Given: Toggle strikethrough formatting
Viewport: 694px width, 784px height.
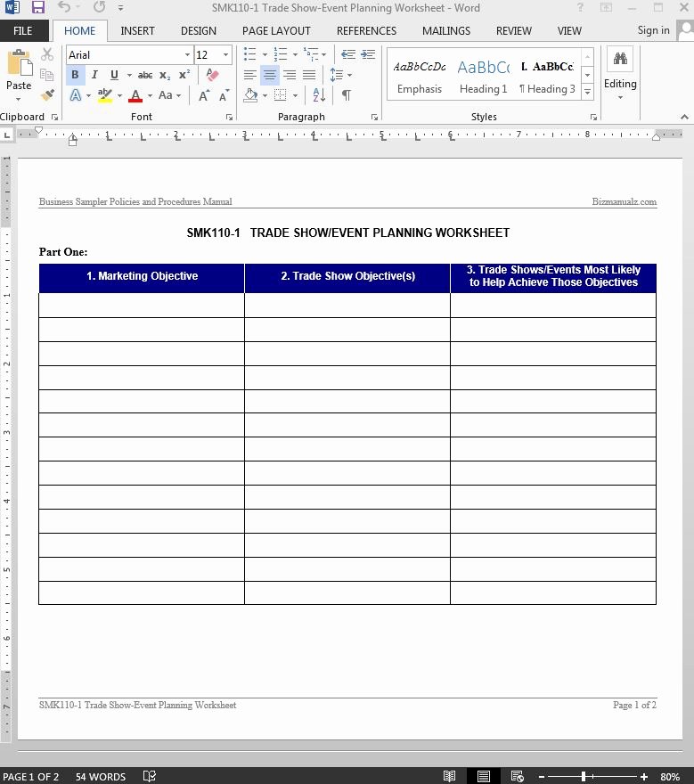Looking at the screenshot, I should (145, 75).
